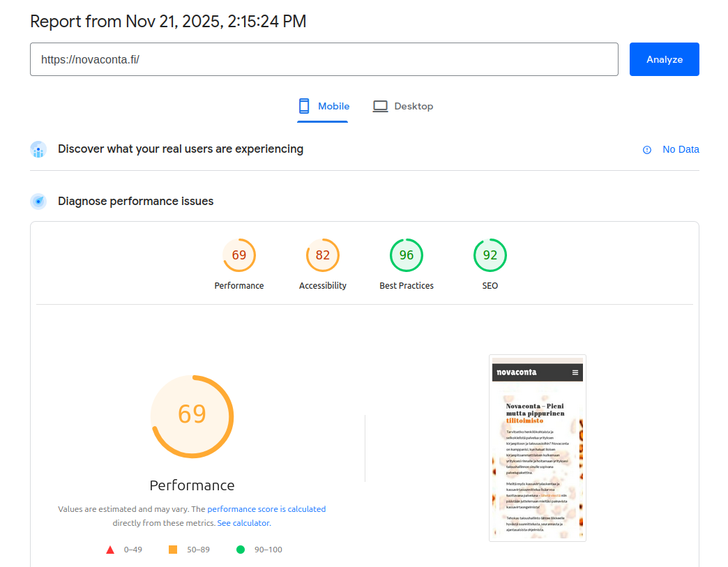Click the green circle 90–100 legend icon
Screen dimensions: 728x567
241,550
